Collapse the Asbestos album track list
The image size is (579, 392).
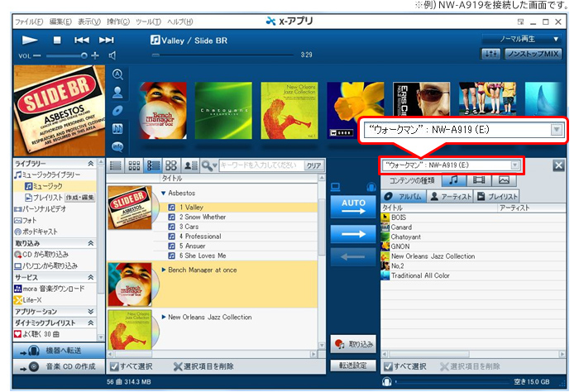click(x=164, y=194)
